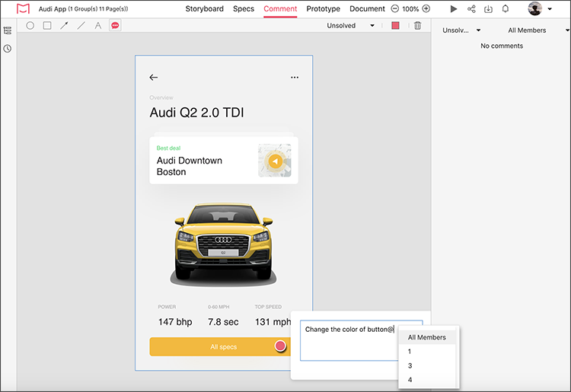Open the notifications bell
This screenshot has height=392, width=571.
[x=506, y=8]
